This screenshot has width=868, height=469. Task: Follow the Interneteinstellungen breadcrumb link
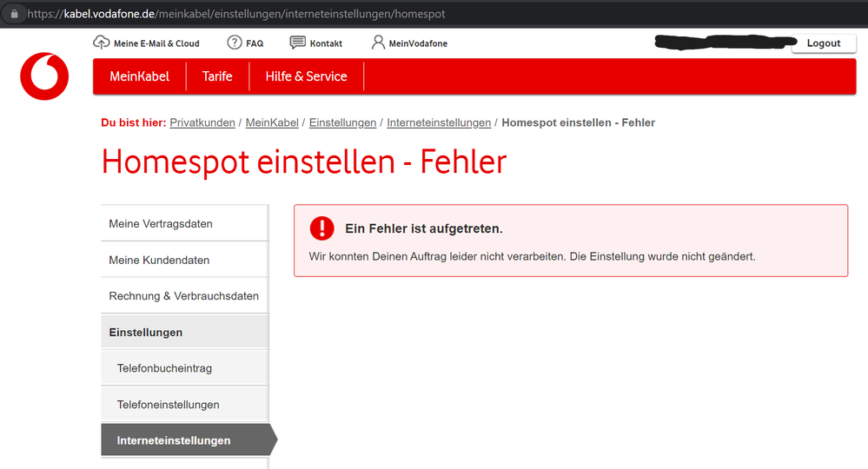439,122
